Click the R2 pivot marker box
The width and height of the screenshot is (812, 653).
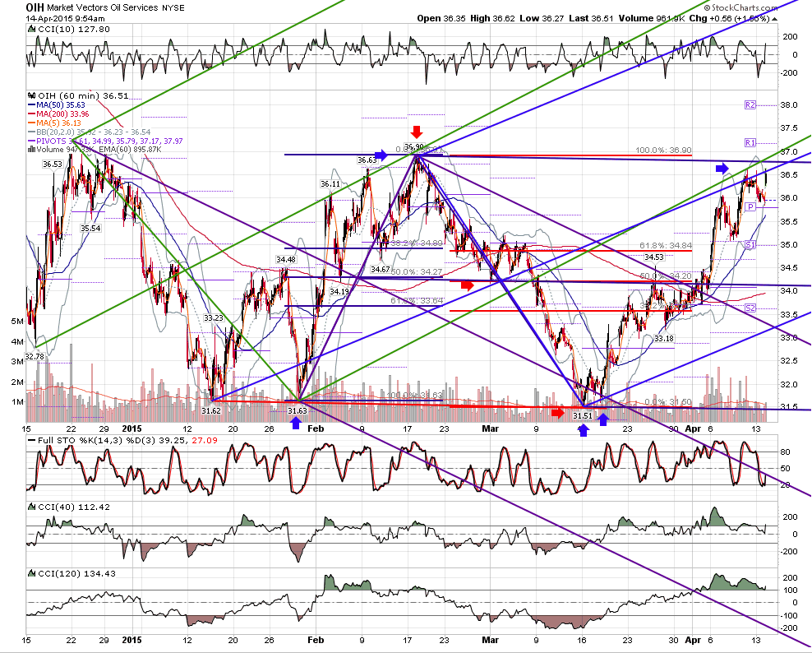[x=750, y=104]
